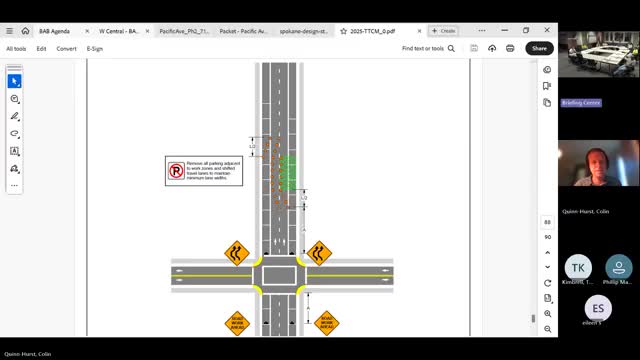Open the E-Sign menu
This screenshot has width=640, height=360.
click(95, 49)
